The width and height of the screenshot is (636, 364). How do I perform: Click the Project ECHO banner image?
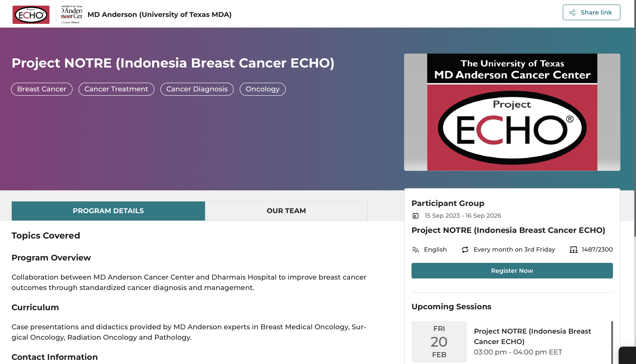[512, 112]
